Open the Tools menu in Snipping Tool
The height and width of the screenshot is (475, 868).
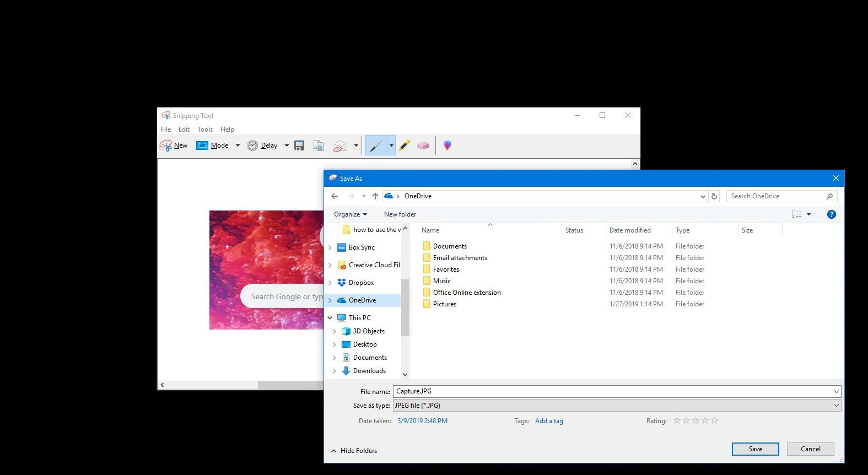(205, 129)
